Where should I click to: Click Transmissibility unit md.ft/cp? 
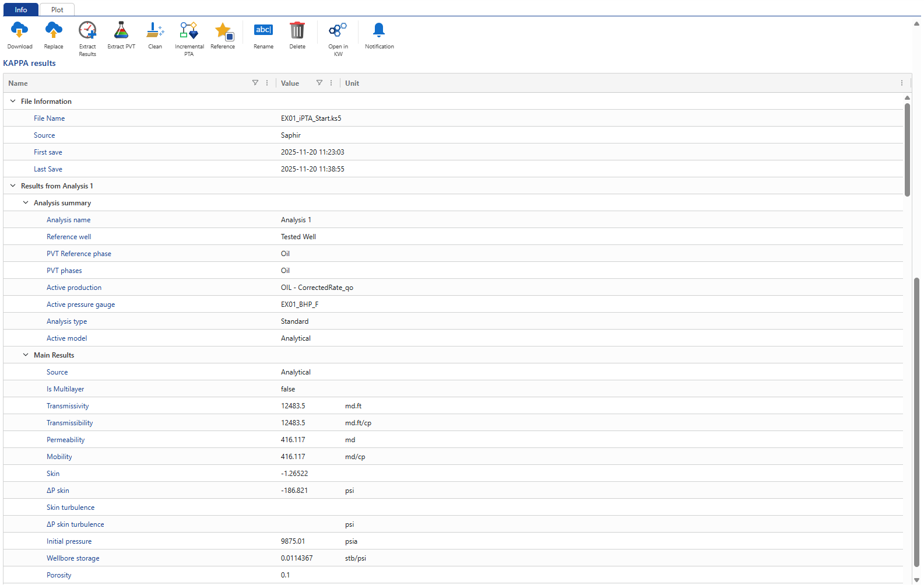coord(358,423)
